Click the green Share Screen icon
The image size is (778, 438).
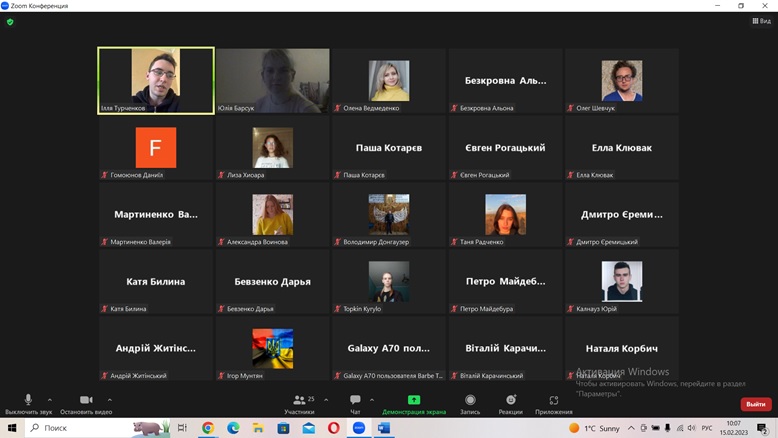(x=414, y=400)
